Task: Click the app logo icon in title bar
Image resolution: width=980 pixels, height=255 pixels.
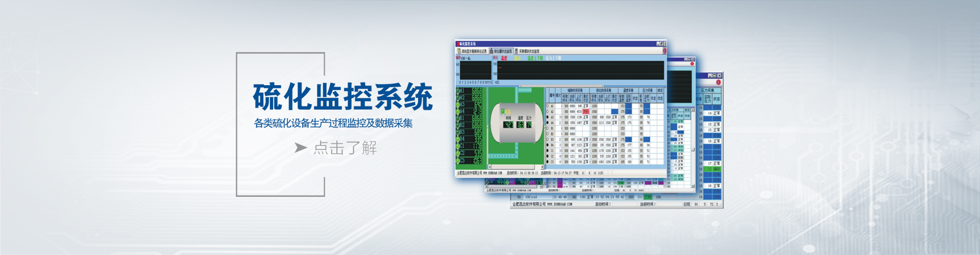Action: pyautogui.click(x=458, y=44)
